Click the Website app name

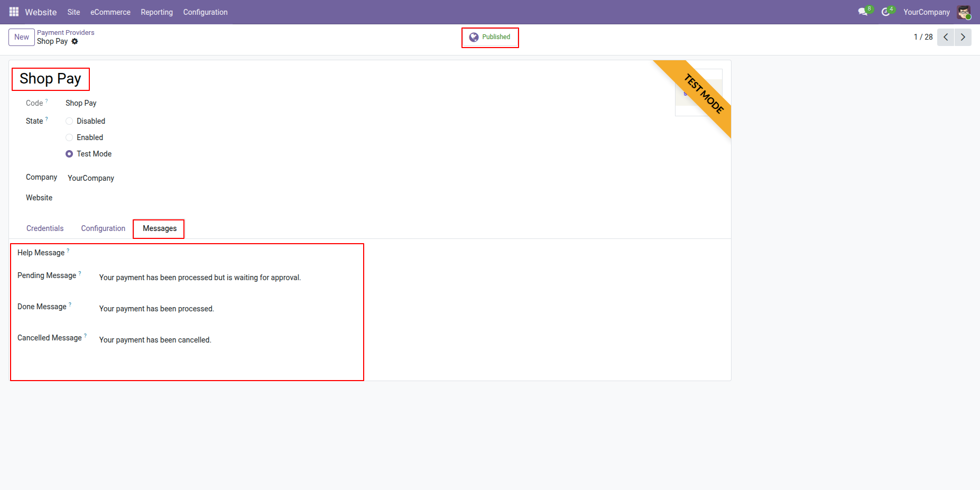coord(41,12)
